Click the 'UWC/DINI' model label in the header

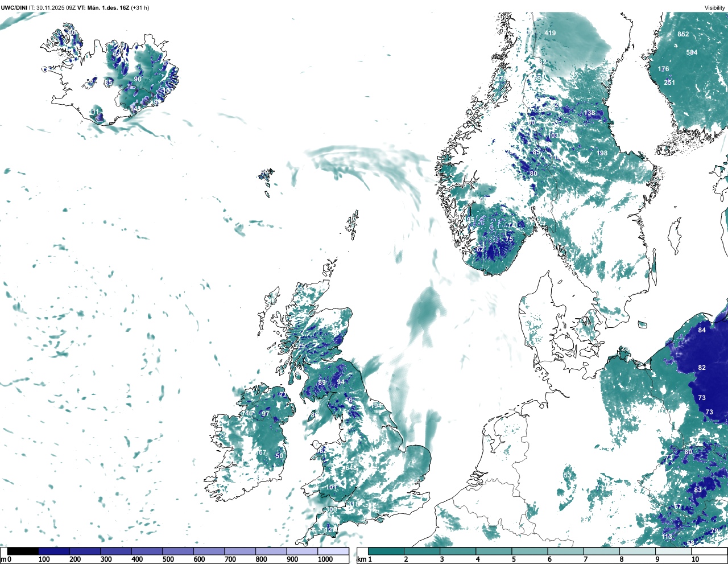pos(14,8)
